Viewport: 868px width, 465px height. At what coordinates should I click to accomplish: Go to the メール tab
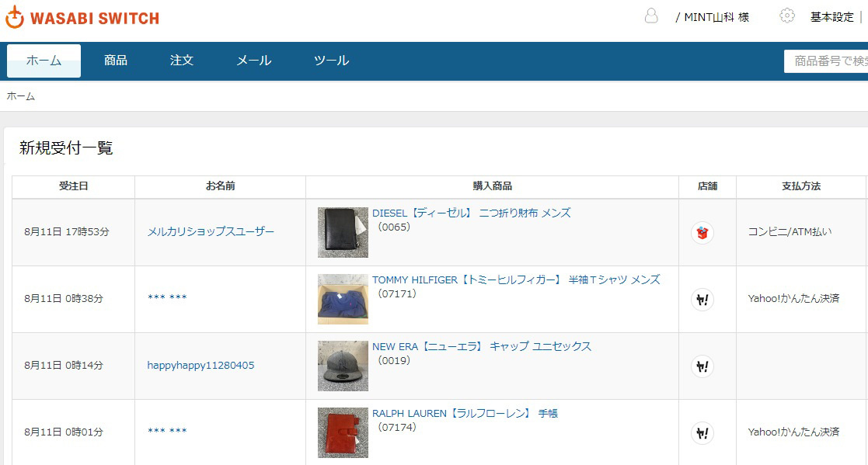[254, 61]
